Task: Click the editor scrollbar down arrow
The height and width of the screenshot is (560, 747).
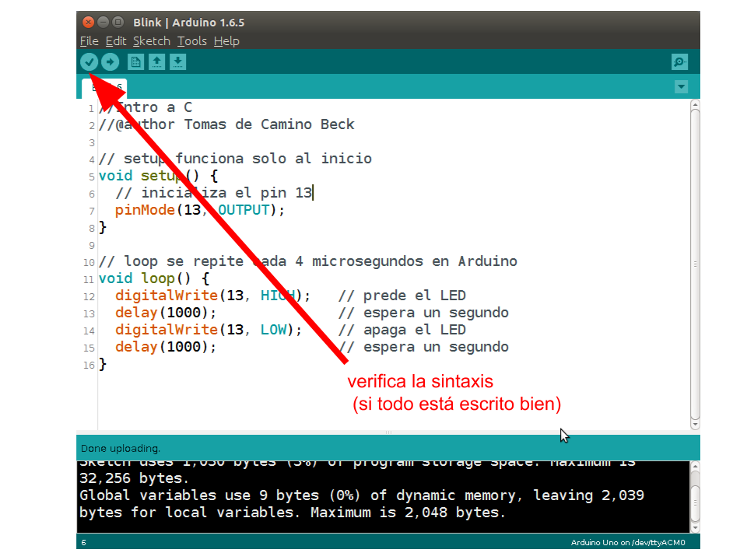Action: tap(695, 425)
